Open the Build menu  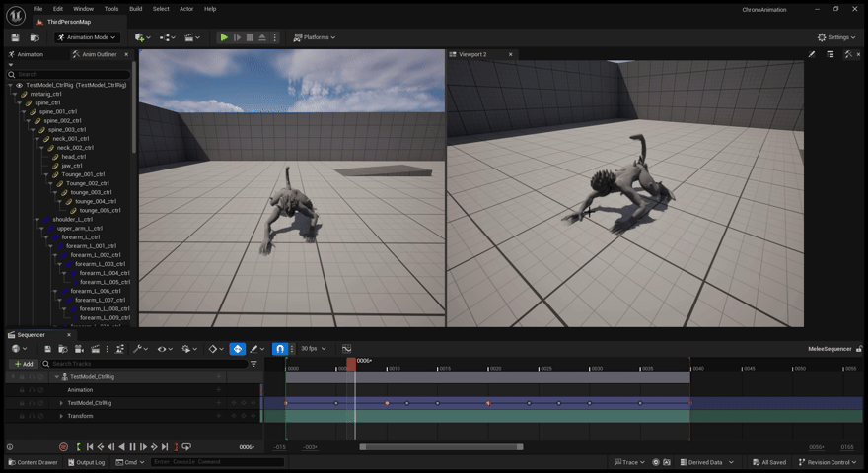click(135, 9)
